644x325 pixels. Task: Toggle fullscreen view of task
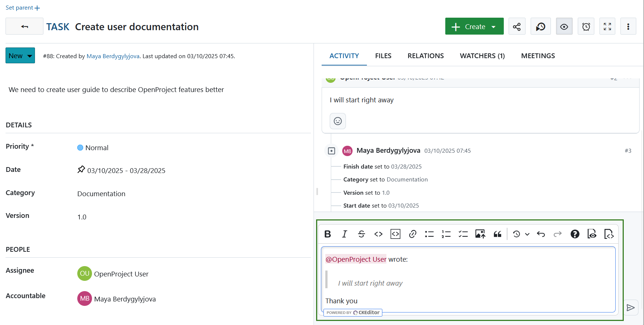click(607, 27)
